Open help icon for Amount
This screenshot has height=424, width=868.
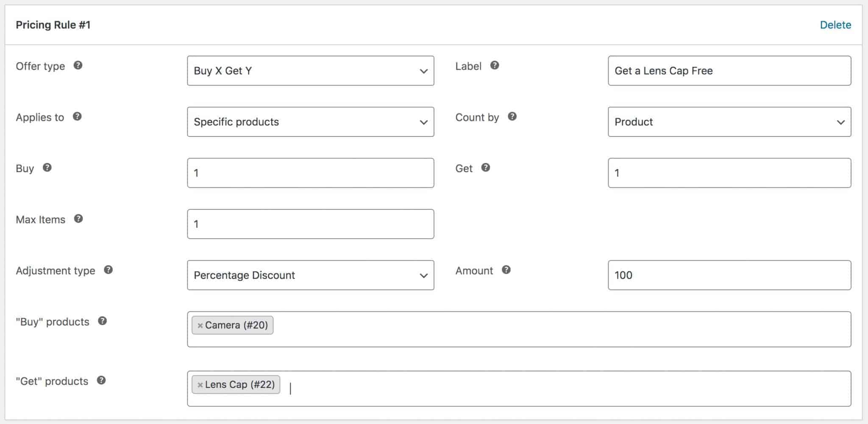506,270
